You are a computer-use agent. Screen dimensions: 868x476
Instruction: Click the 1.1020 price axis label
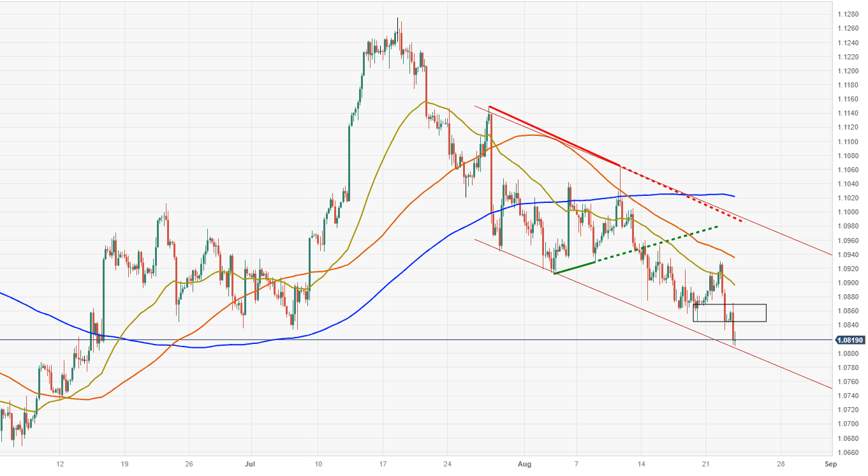[849, 198]
